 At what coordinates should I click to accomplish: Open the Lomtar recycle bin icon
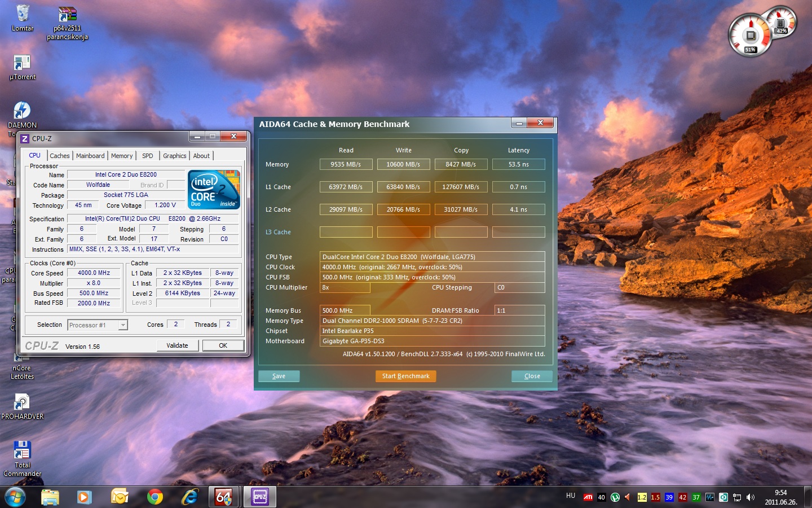click(x=23, y=18)
